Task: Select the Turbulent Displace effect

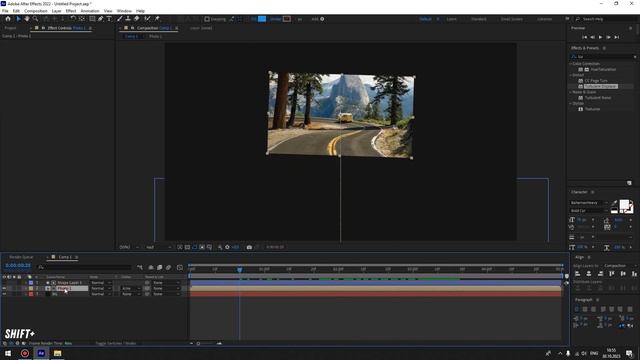Action: (x=601, y=87)
